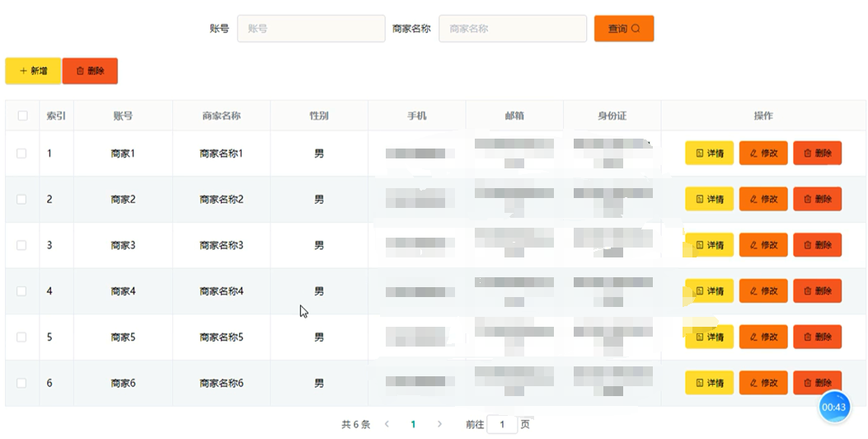Click the 索引 column header
Screen dimensions: 868x439
pos(56,116)
